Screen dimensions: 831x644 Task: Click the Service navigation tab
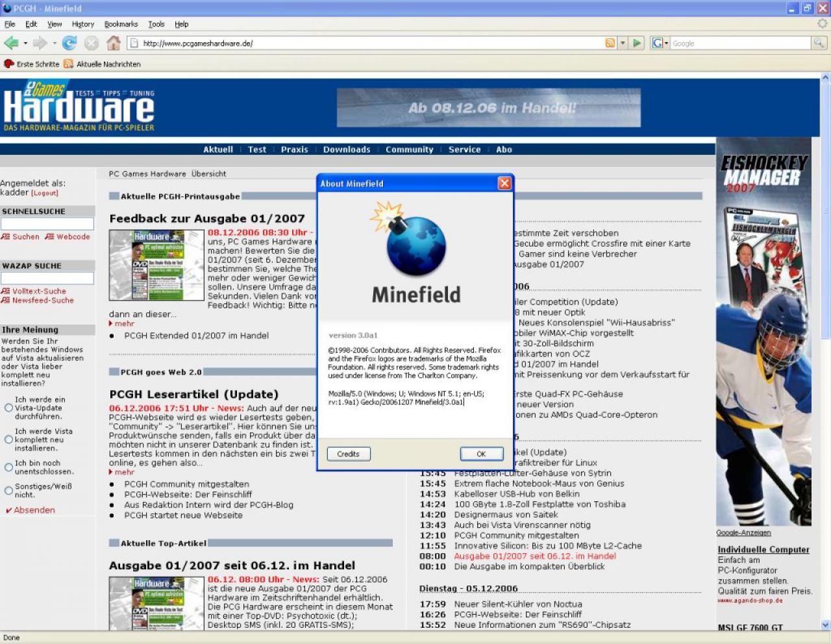point(465,149)
